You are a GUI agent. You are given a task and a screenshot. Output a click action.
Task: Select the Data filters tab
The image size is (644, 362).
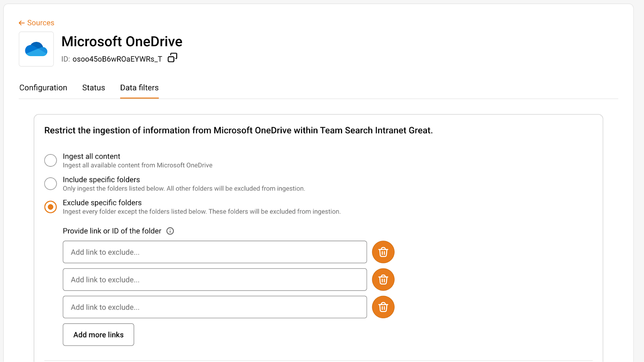pyautogui.click(x=139, y=88)
